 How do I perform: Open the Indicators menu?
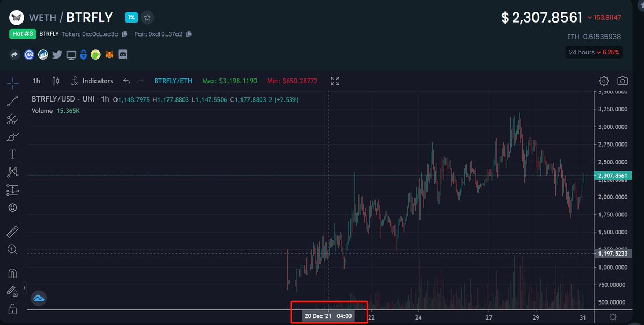(x=98, y=81)
